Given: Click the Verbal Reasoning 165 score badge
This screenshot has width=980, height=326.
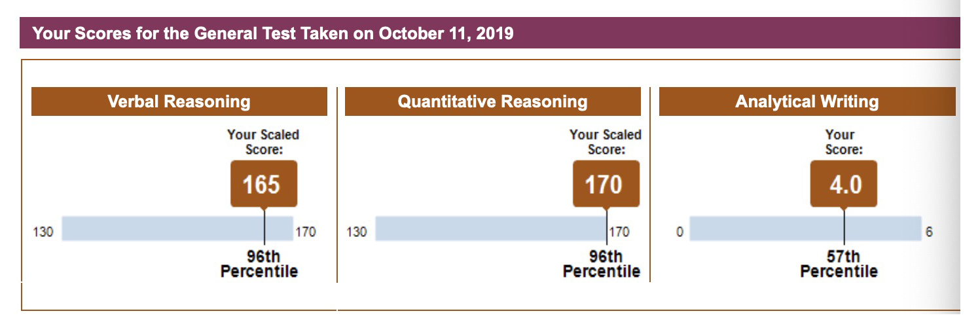Looking at the screenshot, I should 263,184.
